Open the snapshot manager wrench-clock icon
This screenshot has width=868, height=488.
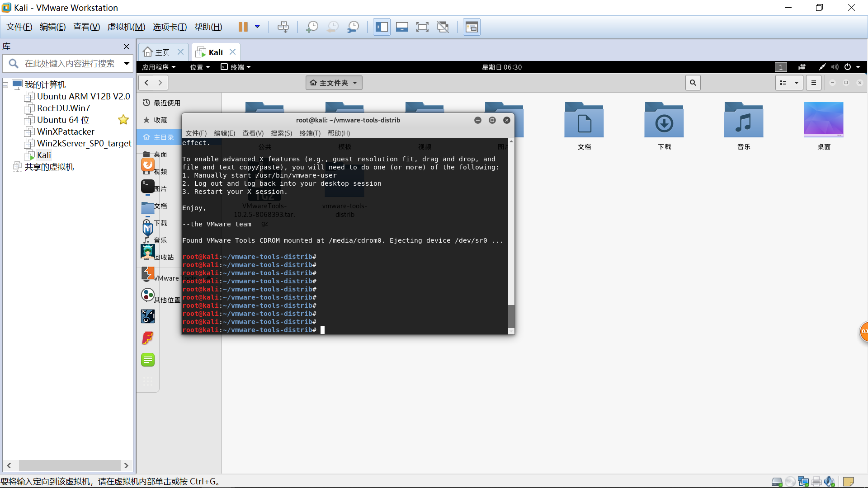coord(353,27)
